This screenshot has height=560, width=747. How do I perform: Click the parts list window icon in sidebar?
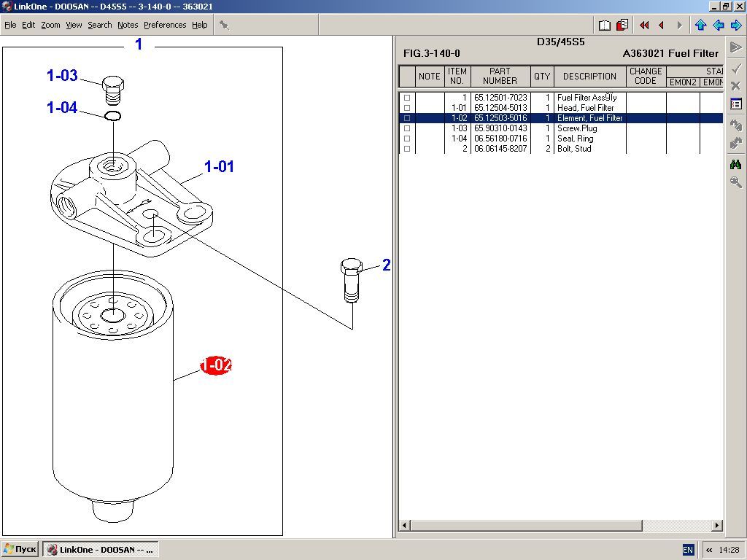735,104
